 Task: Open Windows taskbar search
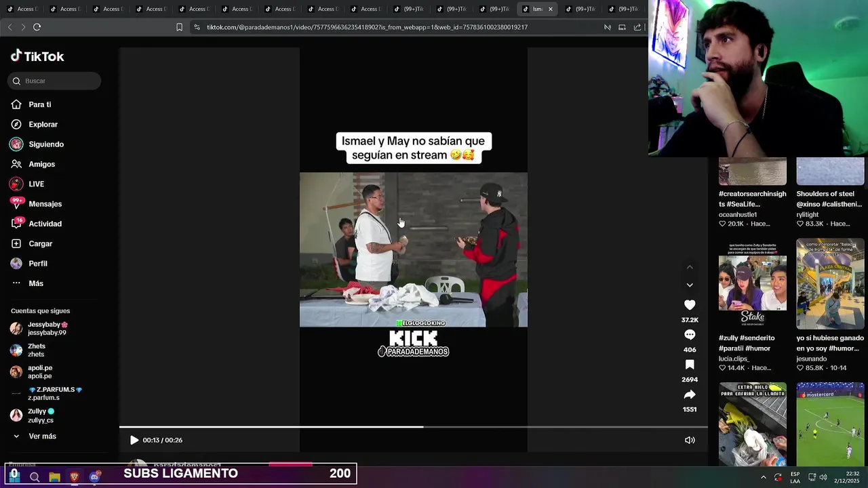click(35, 477)
